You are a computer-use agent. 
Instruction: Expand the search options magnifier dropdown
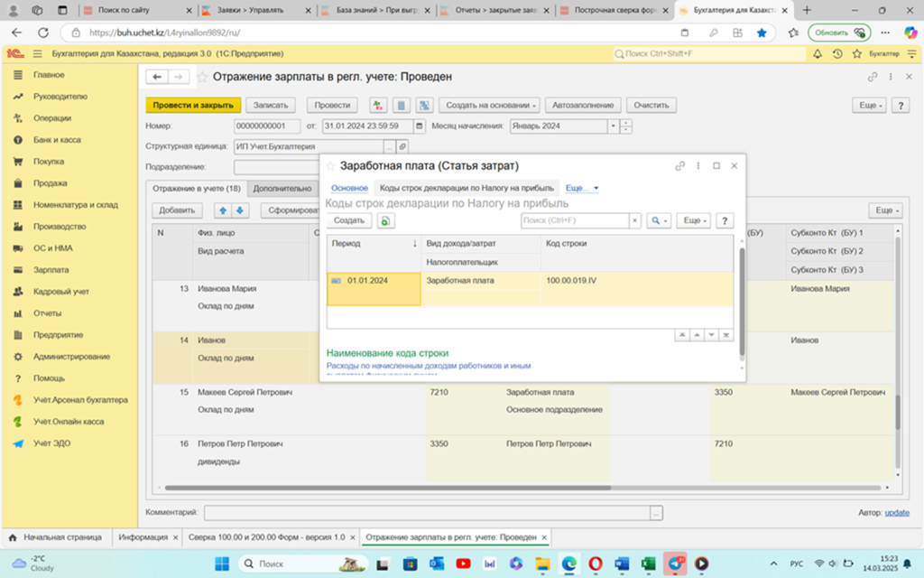click(659, 220)
